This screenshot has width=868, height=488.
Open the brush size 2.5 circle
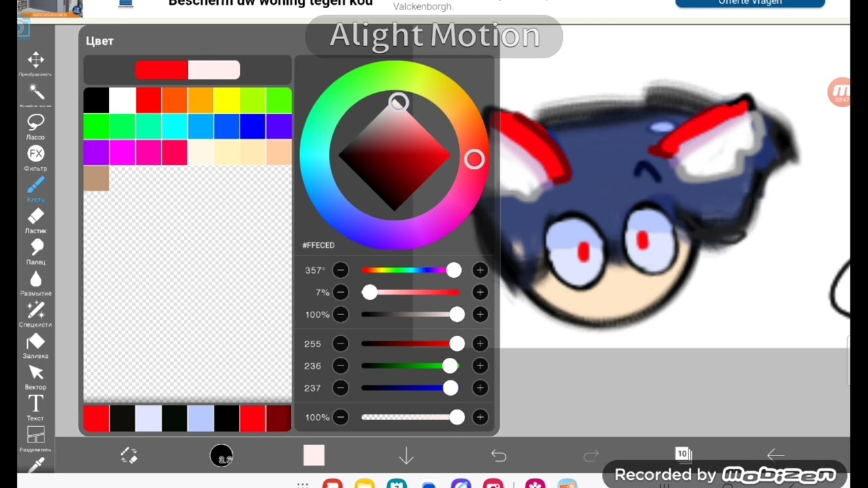pyautogui.click(x=222, y=455)
